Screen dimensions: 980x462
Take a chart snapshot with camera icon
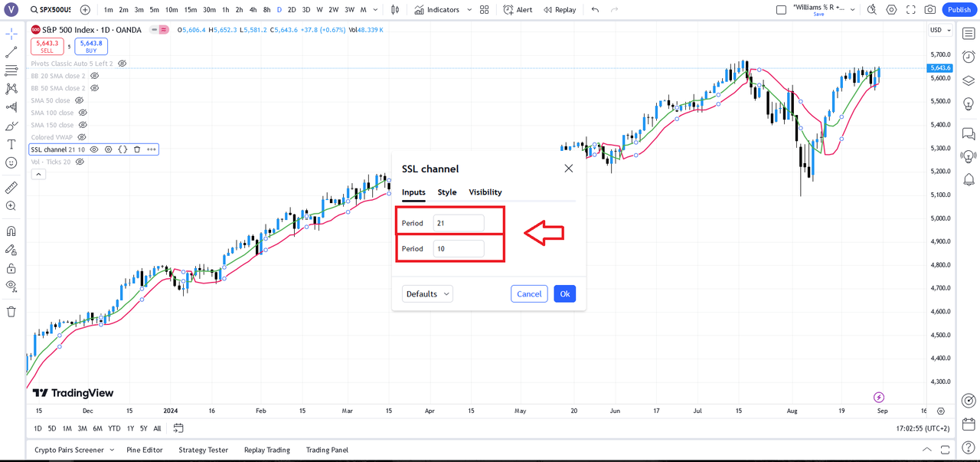(x=929, y=10)
